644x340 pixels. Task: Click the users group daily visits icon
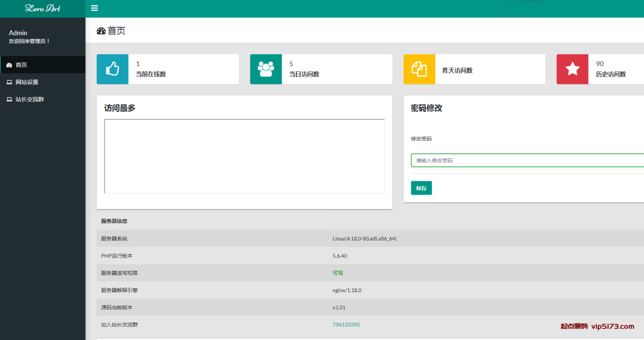(266, 69)
